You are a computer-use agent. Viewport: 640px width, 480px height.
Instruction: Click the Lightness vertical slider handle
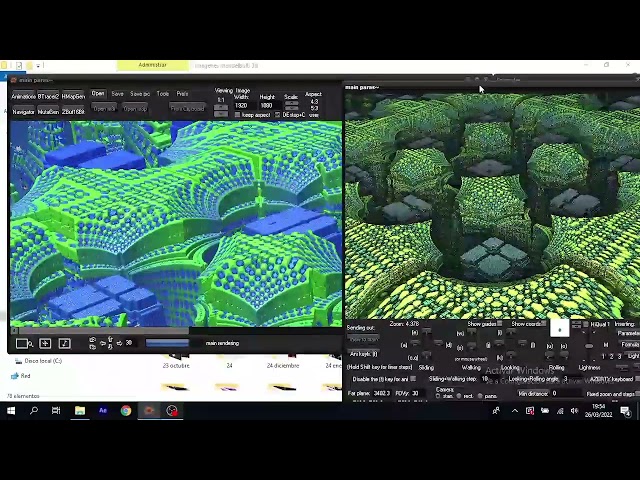(x=589, y=346)
